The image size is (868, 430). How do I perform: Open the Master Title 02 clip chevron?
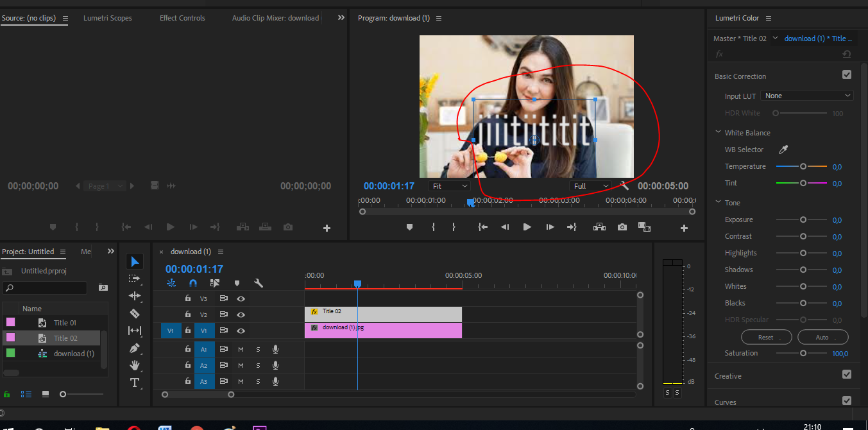(x=775, y=38)
